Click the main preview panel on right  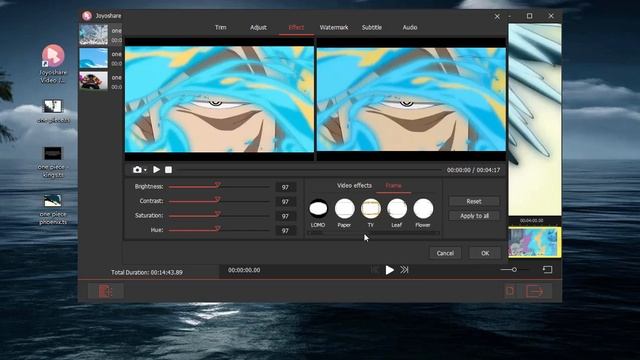point(534,119)
